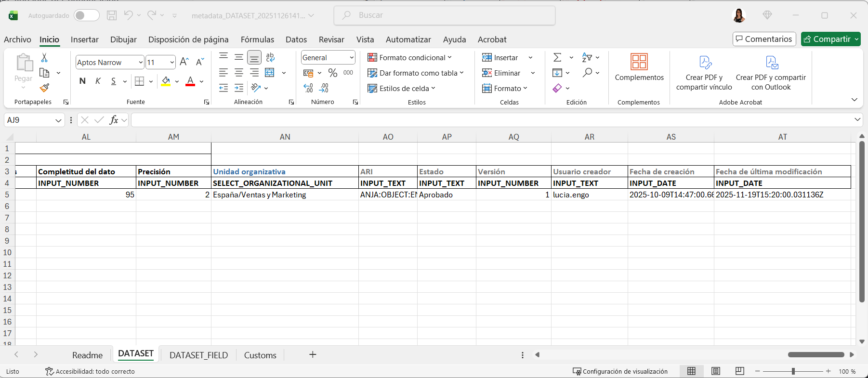Increase font size with the larger A

point(184,62)
